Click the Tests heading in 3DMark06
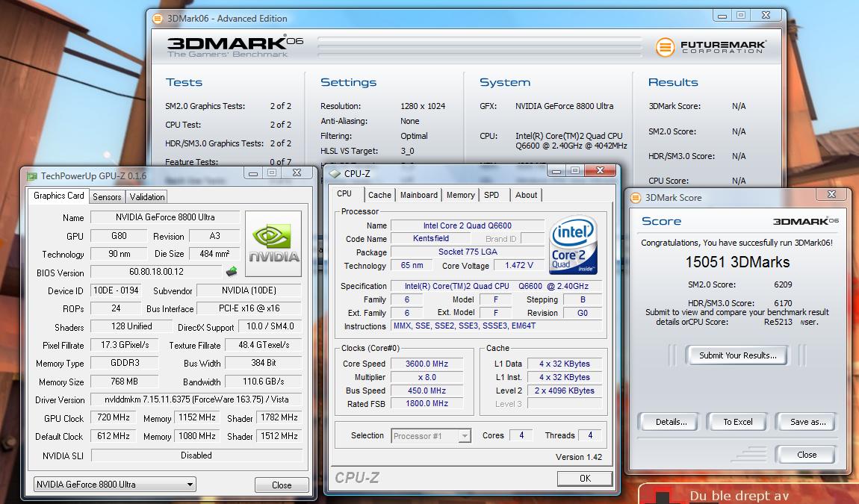 (184, 82)
